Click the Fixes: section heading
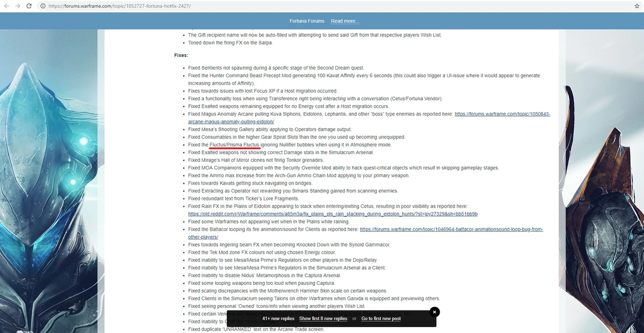644x333 pixels. (x=181, y=55)
